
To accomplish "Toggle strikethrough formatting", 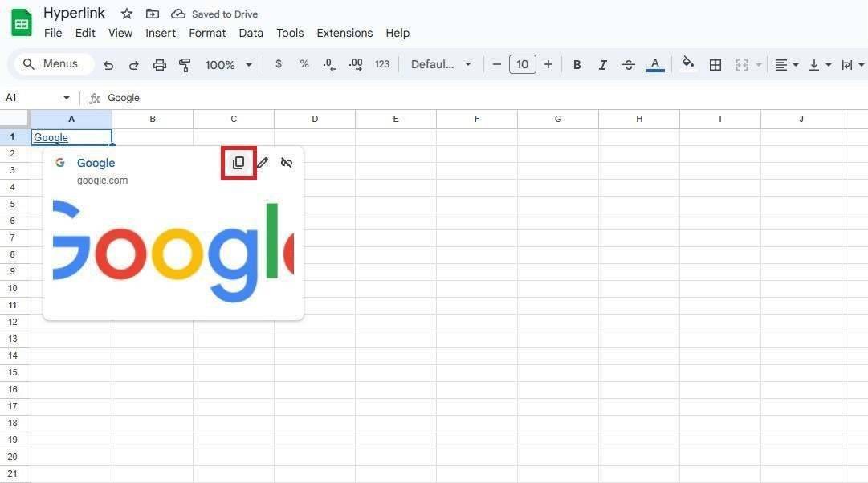I will pos(628,65).
